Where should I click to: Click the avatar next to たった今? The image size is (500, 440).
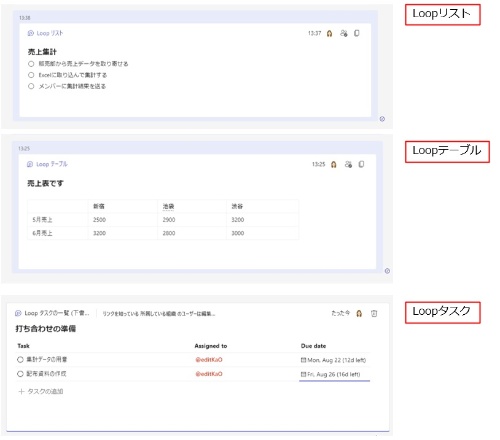tap(359, 313)
